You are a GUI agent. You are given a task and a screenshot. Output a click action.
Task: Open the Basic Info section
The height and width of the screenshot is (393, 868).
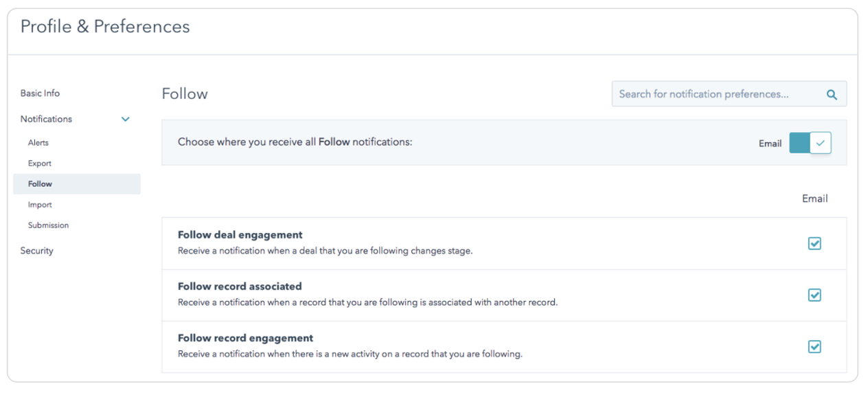[x=40, y=93]
